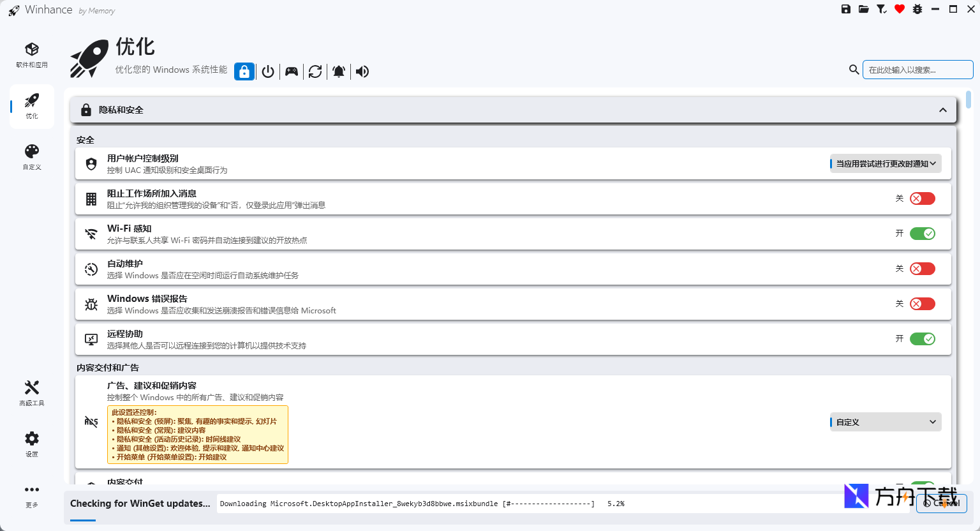Enable the 自动维护 toggle switch
The width and height of the screenshot is (980, 531).
[x=922, y=269]
